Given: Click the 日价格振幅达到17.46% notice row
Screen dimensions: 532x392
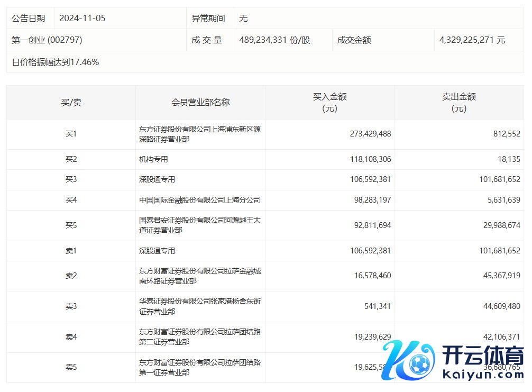Looking at the screenshot, I should (x=56, y=62).
